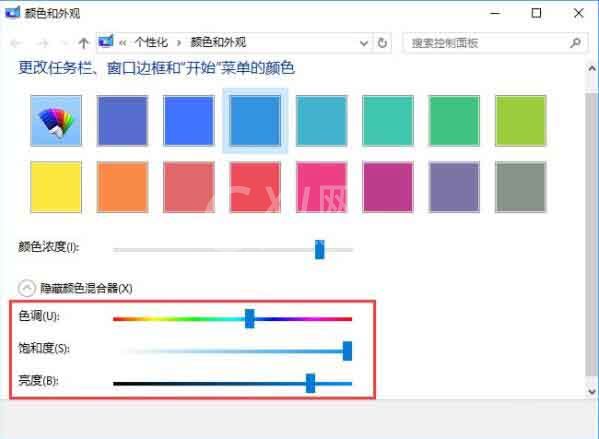This screenshot has height=439, width=599.
Task: Click the forward navigation arrow
Action: (x=42, y=43)
